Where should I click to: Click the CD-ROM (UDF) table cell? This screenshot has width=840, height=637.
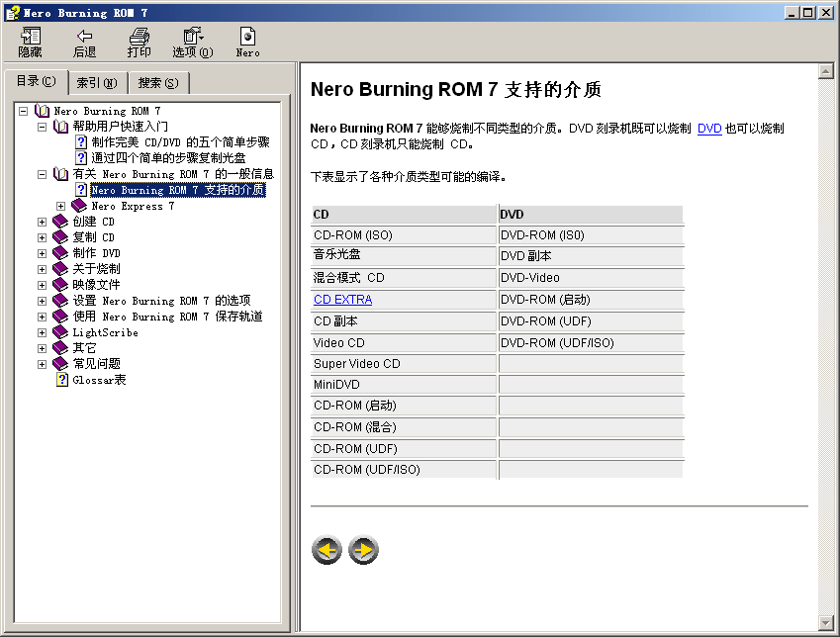404,448
